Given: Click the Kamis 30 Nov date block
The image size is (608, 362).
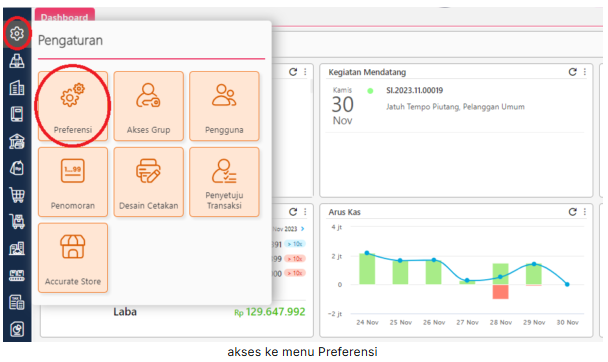Looking at the screenshot, I should coord(342,106).
